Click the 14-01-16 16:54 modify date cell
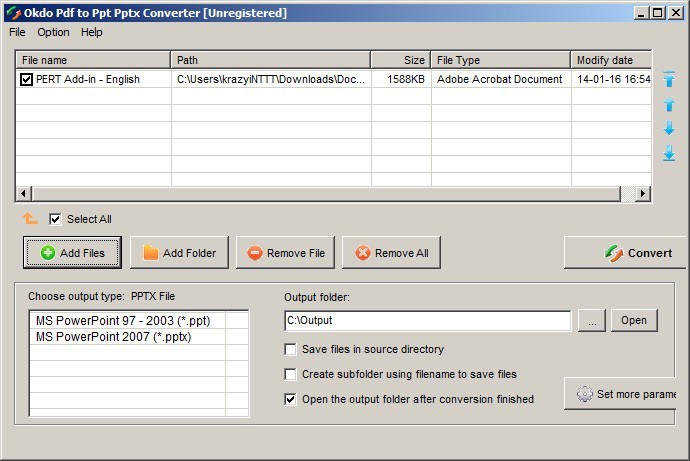Viewport: 690px width, 461px height. click(613, 79)
